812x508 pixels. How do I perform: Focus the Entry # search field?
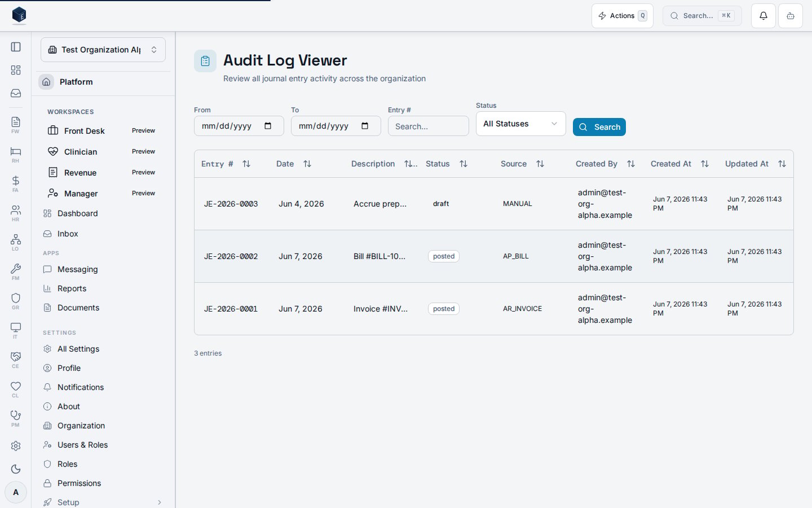[429, 126]
